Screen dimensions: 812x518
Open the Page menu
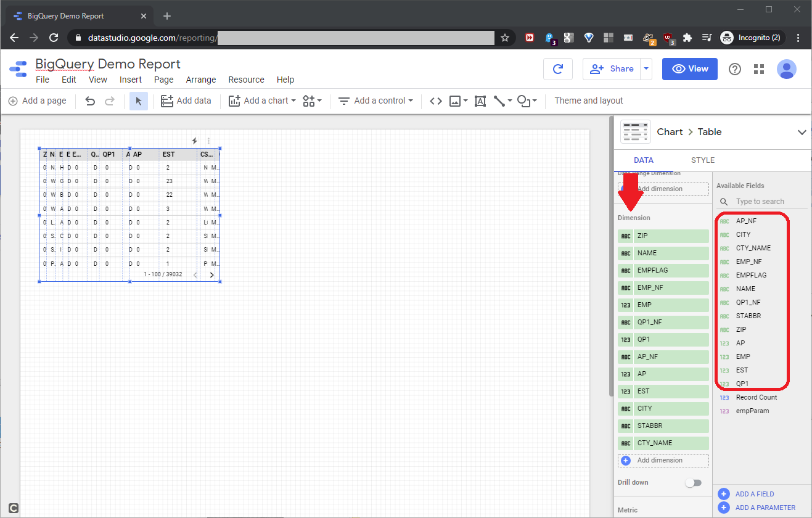coord(164,80)
